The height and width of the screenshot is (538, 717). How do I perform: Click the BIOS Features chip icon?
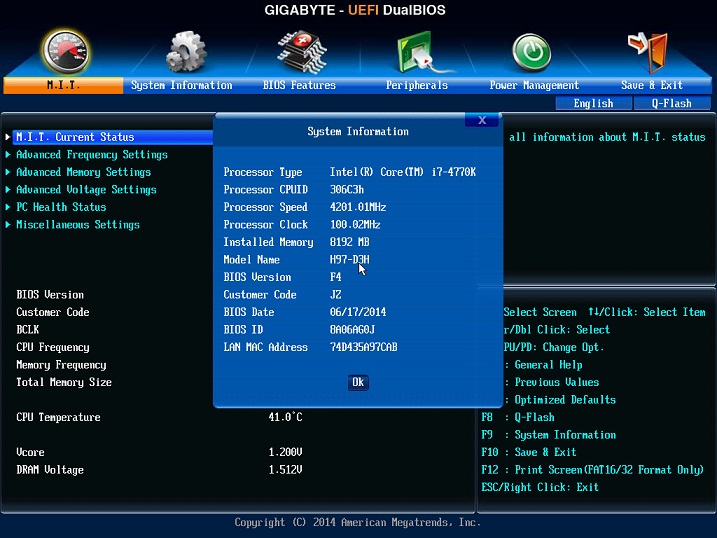click(x=302, y=52)
